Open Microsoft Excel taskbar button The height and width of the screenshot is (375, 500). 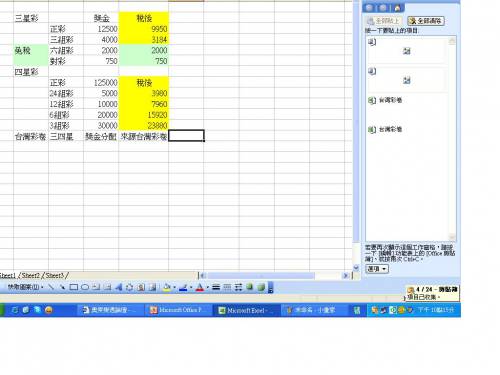246,310
